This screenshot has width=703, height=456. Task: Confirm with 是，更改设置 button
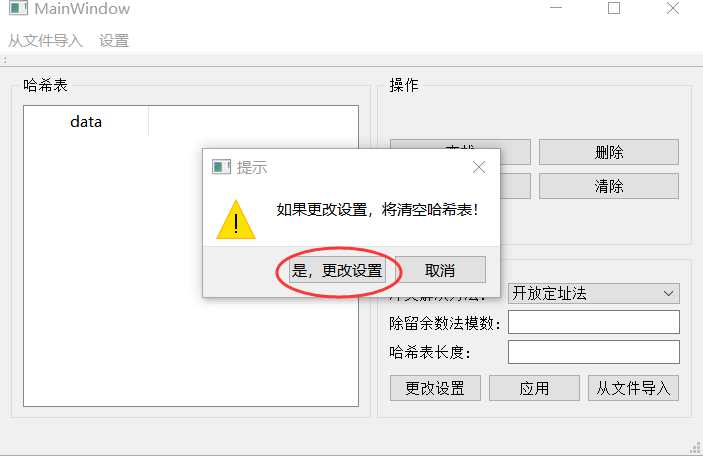tap(337, 270)
